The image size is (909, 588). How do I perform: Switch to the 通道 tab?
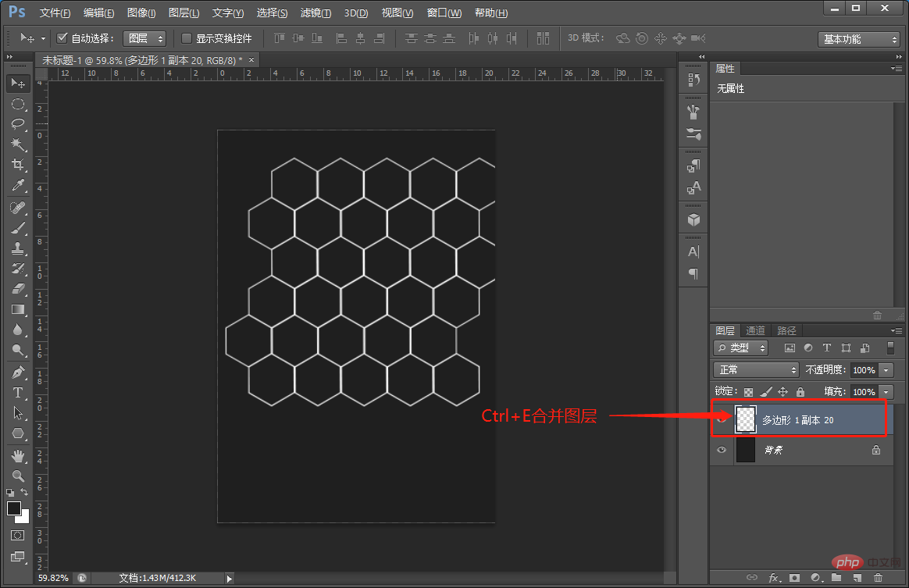[755, 330]
